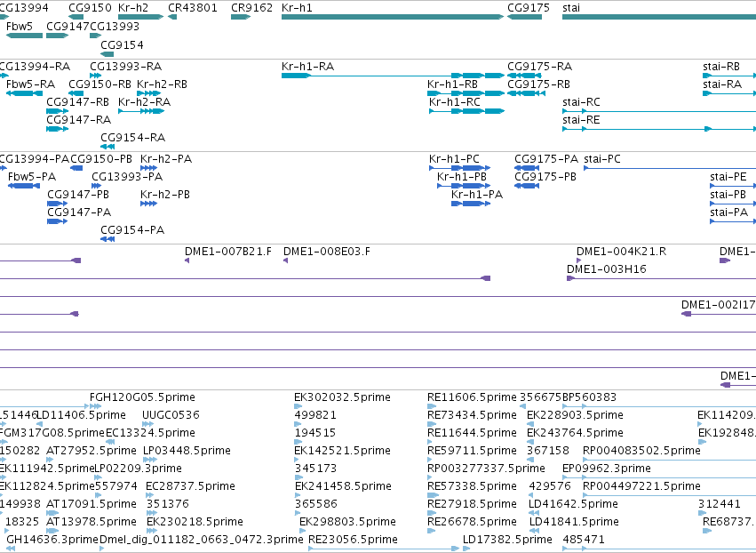Click the CG9150 gene label

coord(90,8)
